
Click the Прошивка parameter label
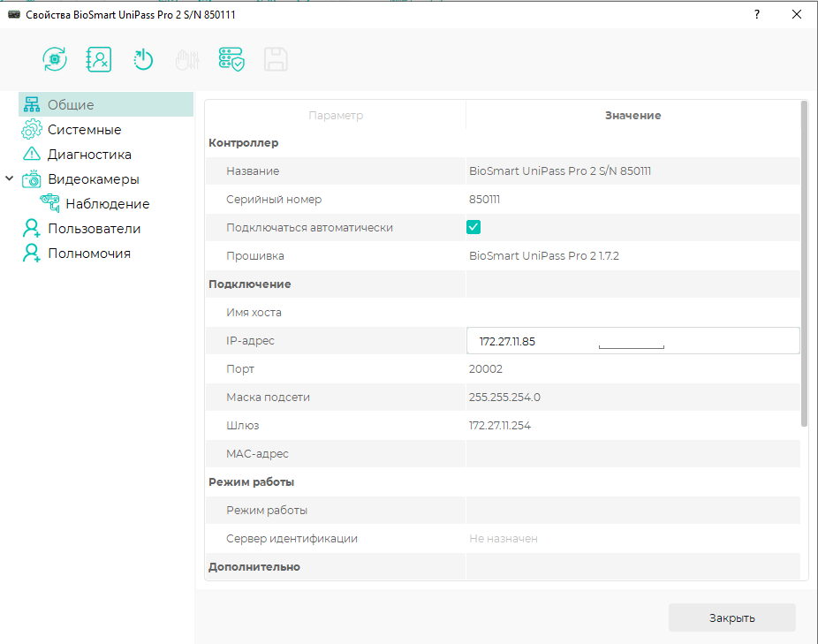255,255
